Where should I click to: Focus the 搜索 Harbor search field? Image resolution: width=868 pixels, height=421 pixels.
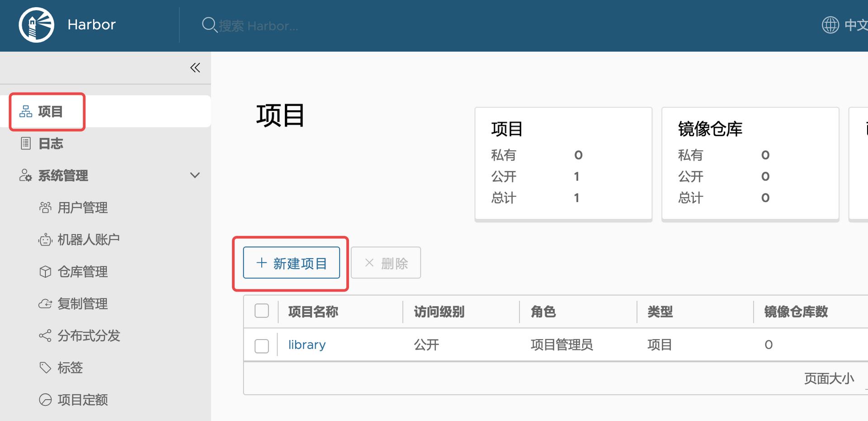[x=259, y=26]
